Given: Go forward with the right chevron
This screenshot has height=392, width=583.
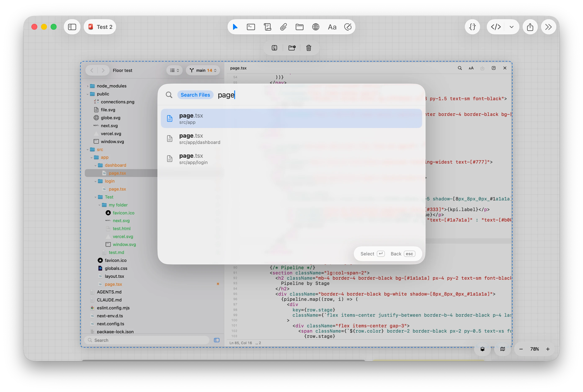Looking at the screenshot, I should pyautogui.click(x=103, y=70).
